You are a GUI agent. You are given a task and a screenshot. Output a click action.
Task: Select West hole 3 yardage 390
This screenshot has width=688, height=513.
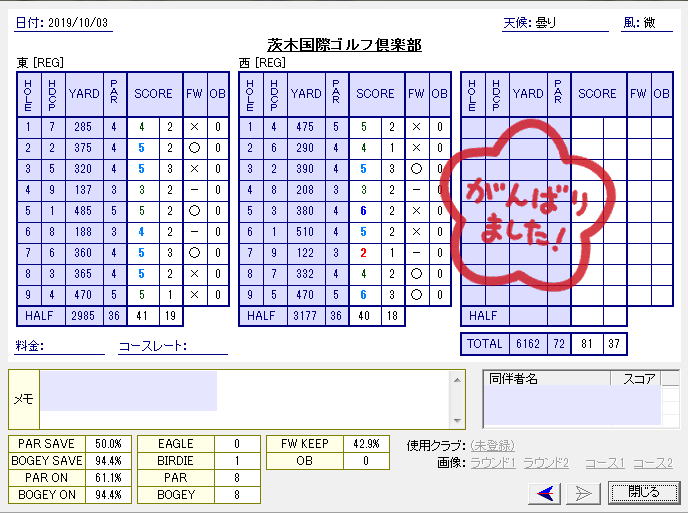(x=305, y=169)
